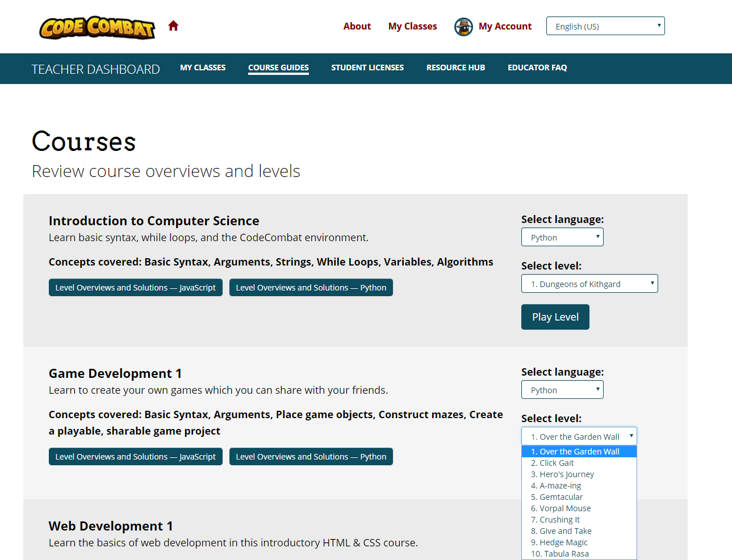Click the 'Web Development 1' heading
Image resolution: width=732 pixels, height=560 pixels.
point(111,526)
